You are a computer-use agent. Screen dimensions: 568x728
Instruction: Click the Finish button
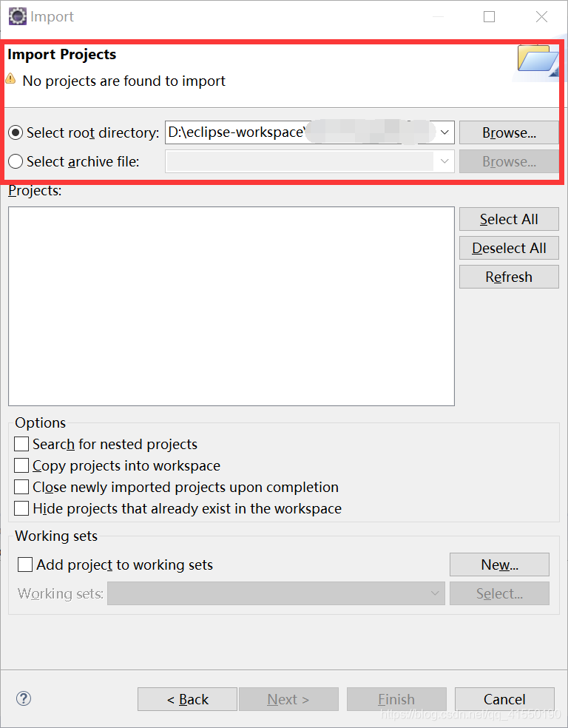[396, 699]
